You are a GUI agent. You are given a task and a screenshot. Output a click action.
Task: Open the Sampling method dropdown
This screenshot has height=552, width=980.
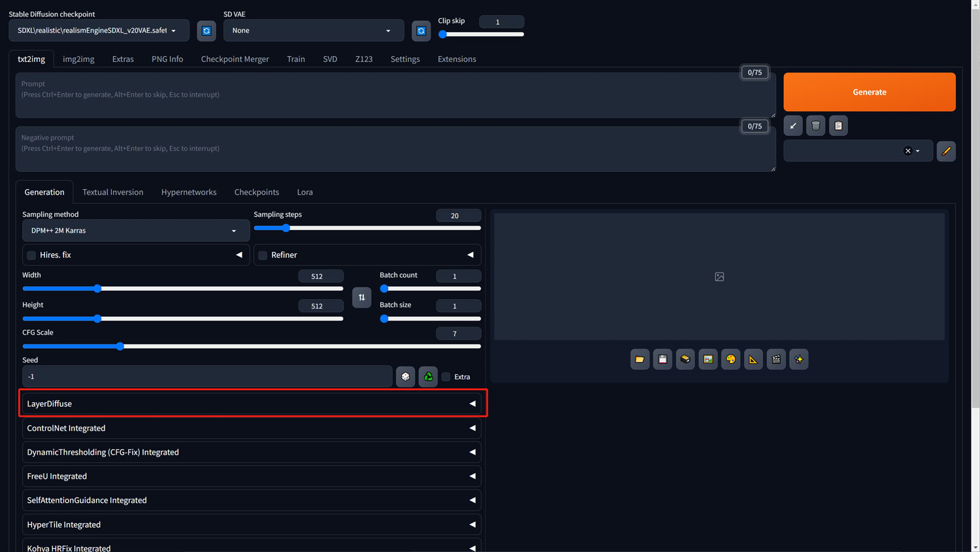[x=135, y=231]
